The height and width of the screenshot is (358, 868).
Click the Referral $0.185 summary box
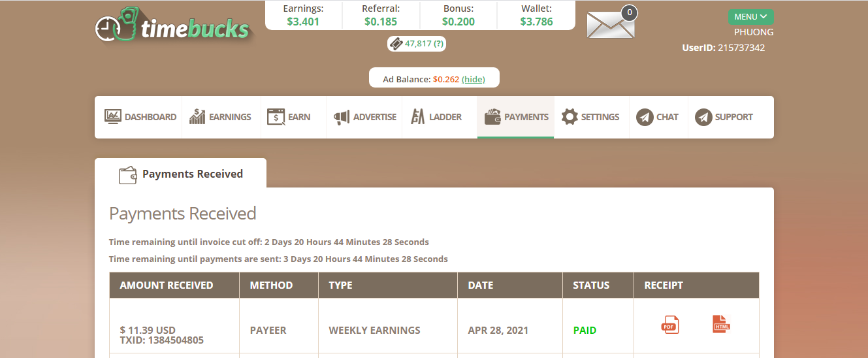pyautogui.click(x=381, y=15)
